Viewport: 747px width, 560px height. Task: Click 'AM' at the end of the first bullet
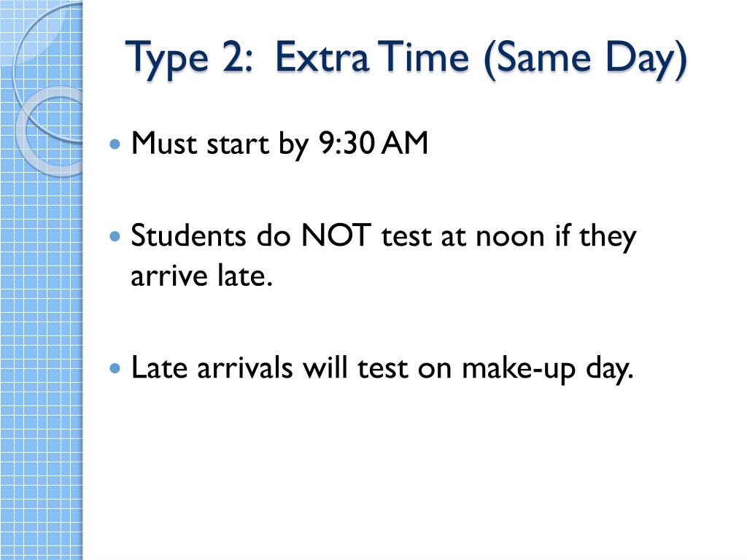coord(404,144)
